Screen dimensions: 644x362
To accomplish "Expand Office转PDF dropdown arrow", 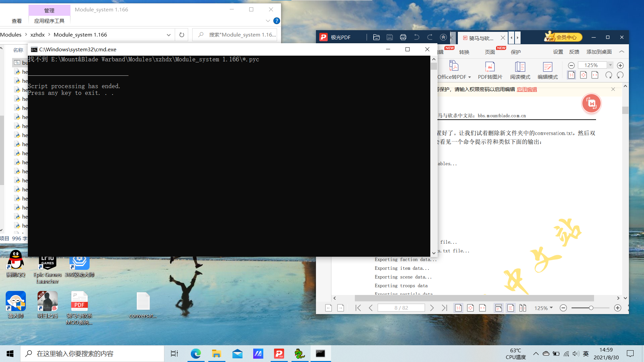I will pos(470,77).
